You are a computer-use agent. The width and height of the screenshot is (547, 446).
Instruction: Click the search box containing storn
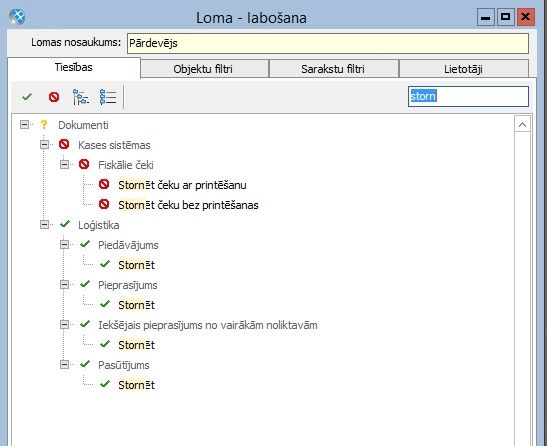click(469, 96)
